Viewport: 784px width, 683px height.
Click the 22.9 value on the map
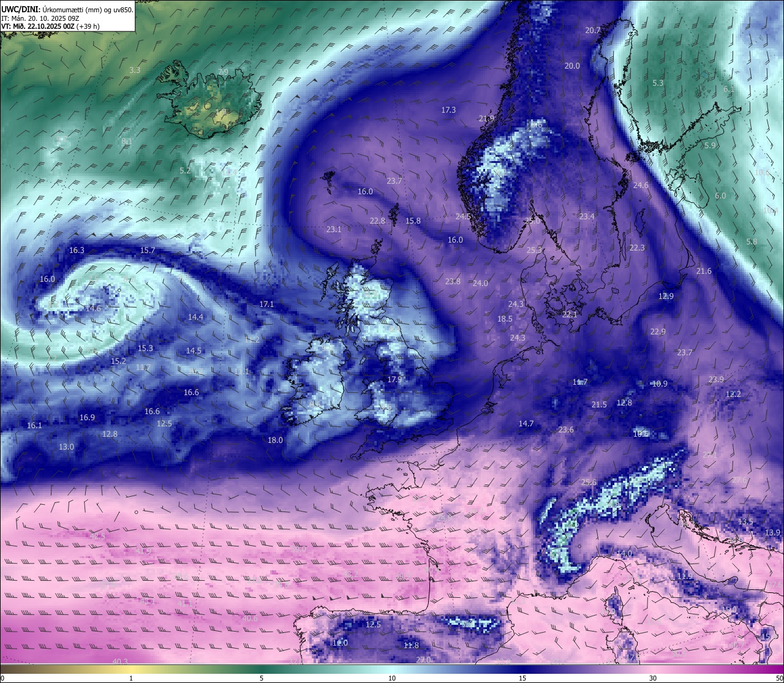coord(657,331)
